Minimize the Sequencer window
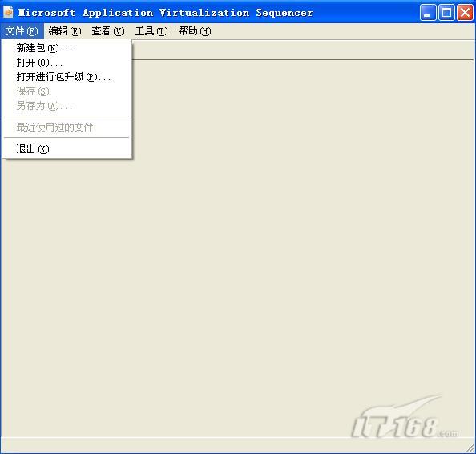This screenshot has height=454, width=476. (428, 13)
